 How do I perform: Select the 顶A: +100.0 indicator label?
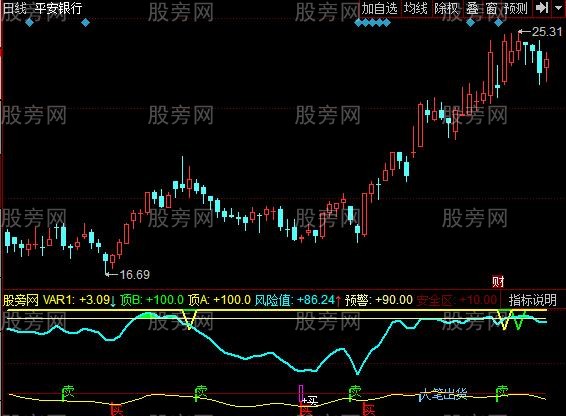point(219,300)
